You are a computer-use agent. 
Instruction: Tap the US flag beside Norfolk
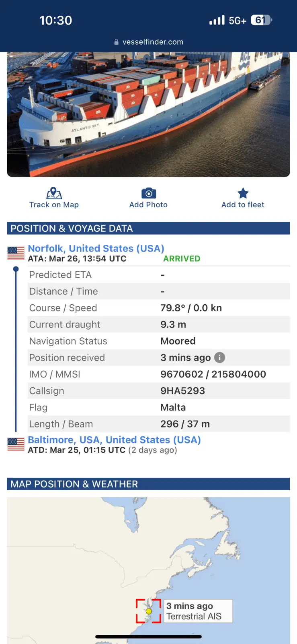pyautogui.click(x=16, y=253)
